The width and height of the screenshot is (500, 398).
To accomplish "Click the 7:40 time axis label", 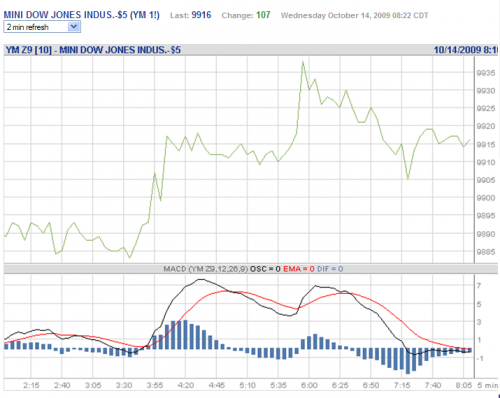I will (x=433, y=385).
